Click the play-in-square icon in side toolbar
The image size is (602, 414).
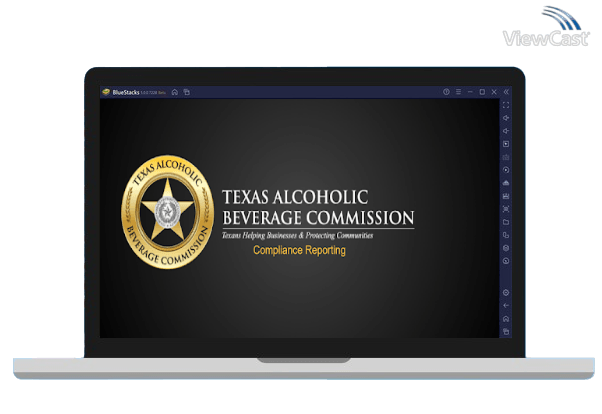(506, 144)
